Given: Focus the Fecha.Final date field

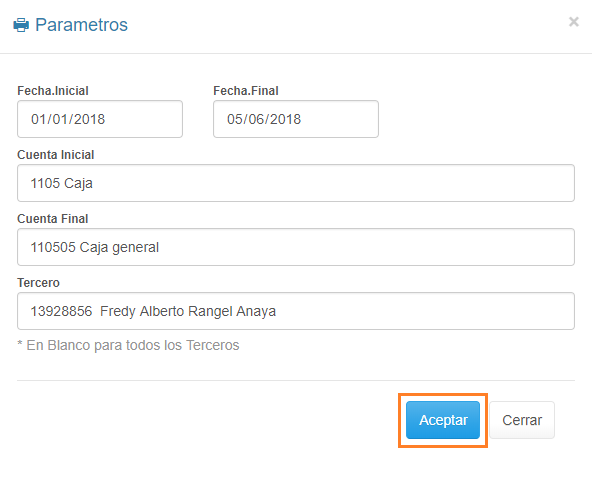Looking at the screenshot, I should tap(296, 119).
